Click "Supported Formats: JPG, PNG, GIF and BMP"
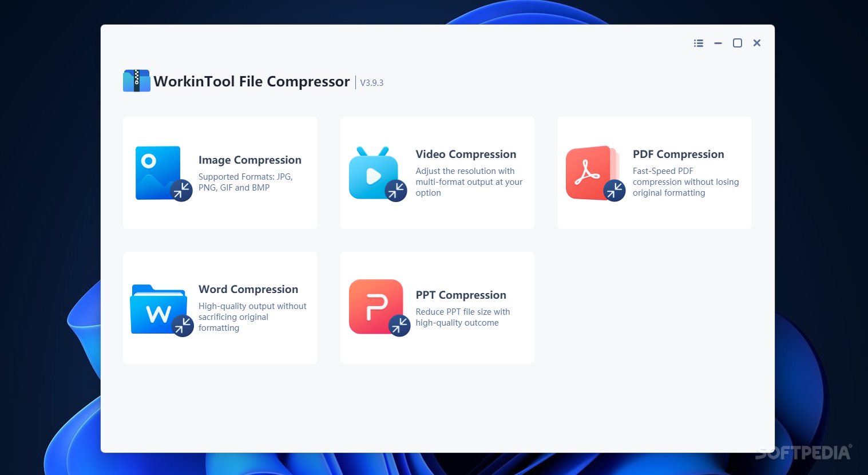Screen dimensions: 868x475 pyautogui.click(x=245, y=182)
